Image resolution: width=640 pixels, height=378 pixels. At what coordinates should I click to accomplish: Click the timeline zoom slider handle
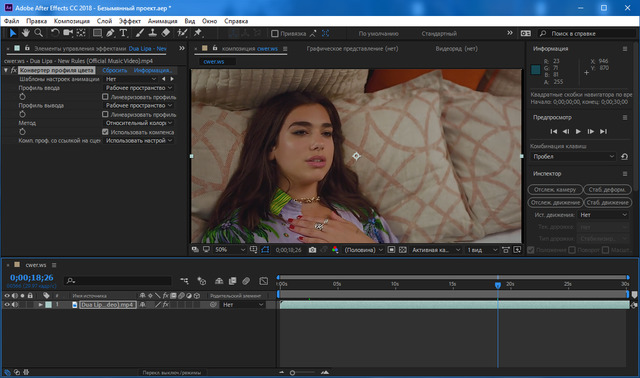point(292,373)
